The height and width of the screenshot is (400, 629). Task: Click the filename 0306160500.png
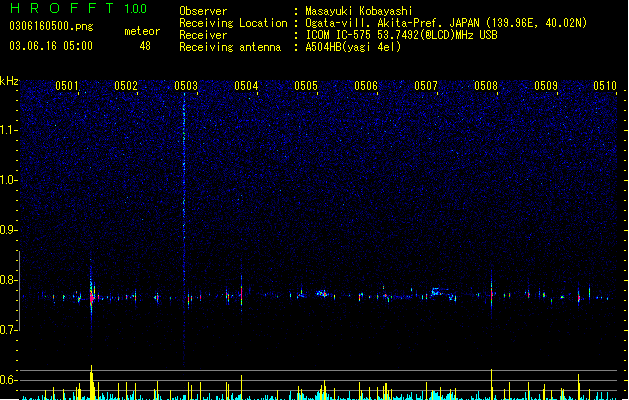pos(51,27)
